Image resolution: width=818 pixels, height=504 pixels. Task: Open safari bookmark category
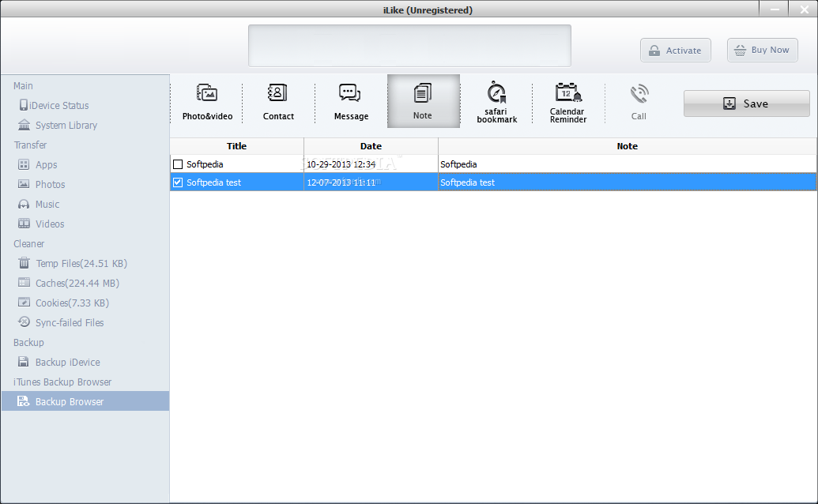496,101
